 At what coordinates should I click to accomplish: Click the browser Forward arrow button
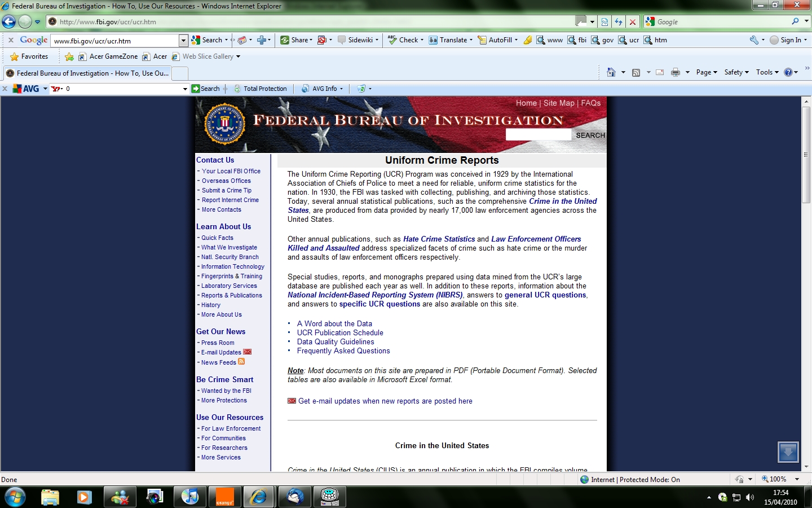click(25, 21)
